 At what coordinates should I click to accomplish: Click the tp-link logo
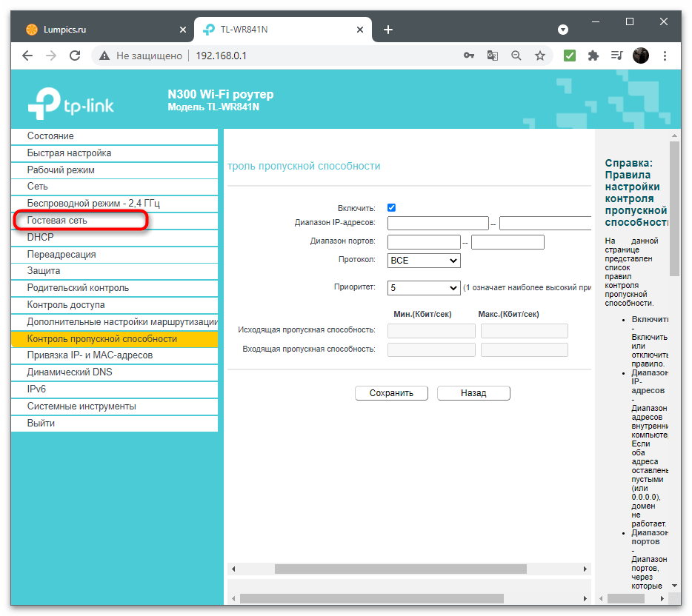[x=70, y=103]
